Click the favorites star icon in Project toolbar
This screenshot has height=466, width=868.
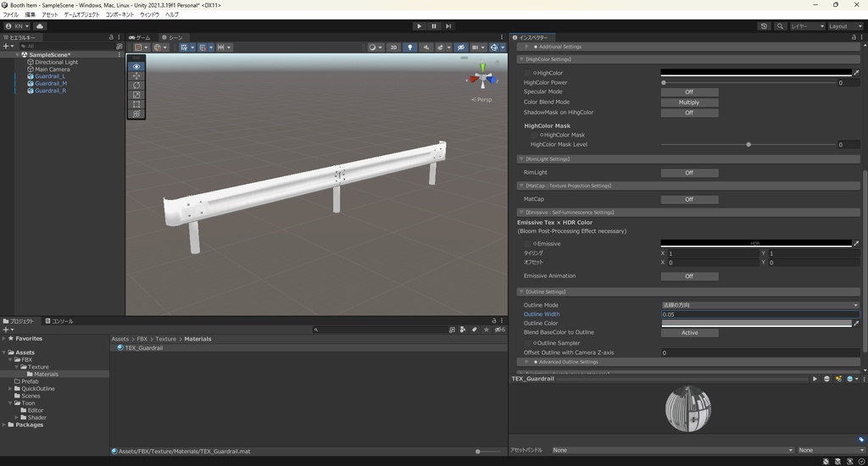tap(486, 330)
